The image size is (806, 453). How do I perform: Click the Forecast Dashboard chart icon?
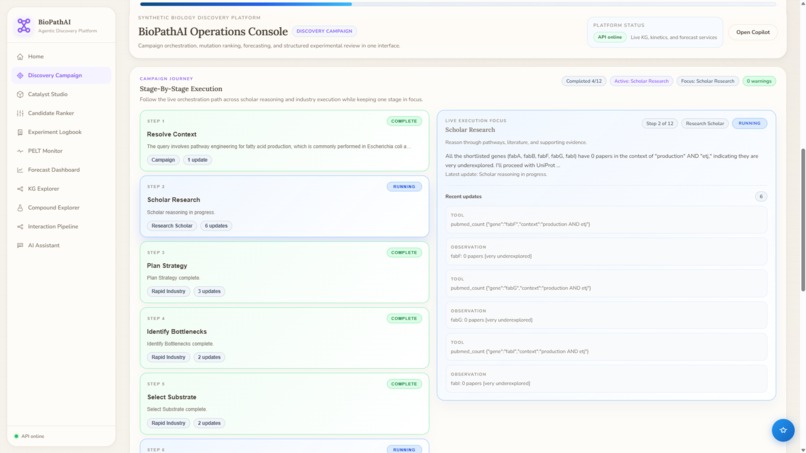pos(20,170)
